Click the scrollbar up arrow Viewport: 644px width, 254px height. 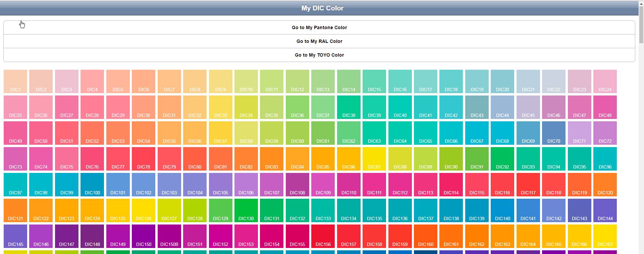[x=641, y=3]
